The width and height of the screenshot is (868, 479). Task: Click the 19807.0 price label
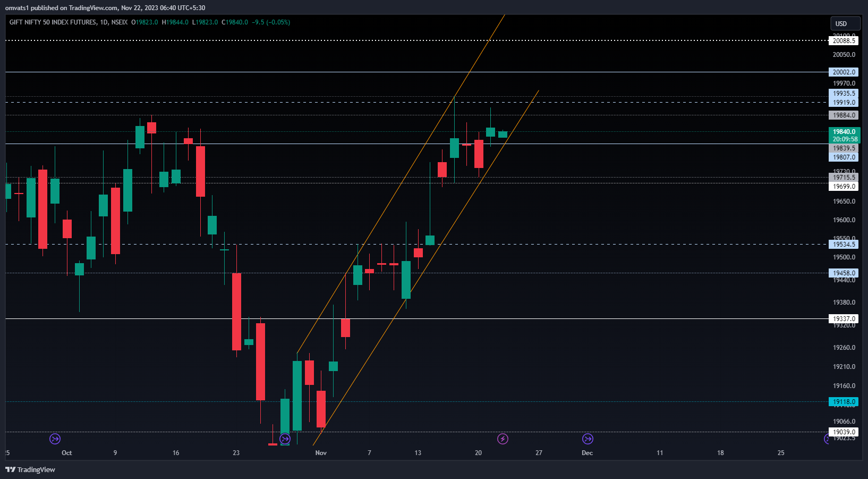(x=844, y=157)
